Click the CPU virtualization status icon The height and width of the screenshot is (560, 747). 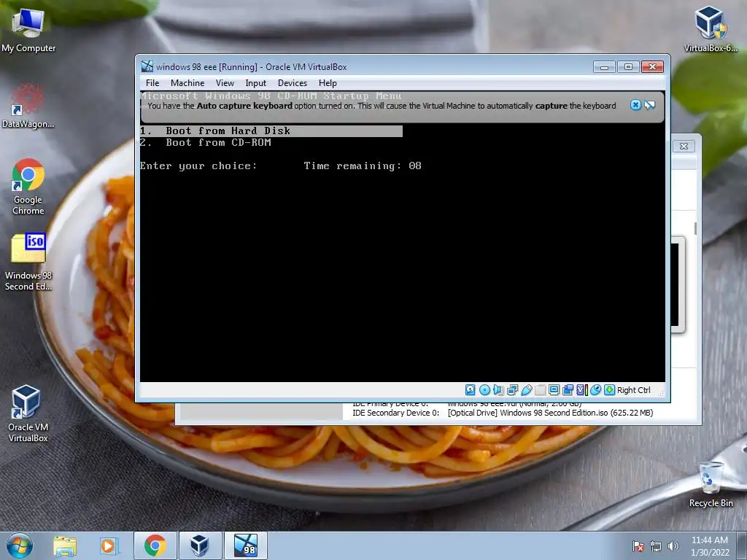pos(581,390)
